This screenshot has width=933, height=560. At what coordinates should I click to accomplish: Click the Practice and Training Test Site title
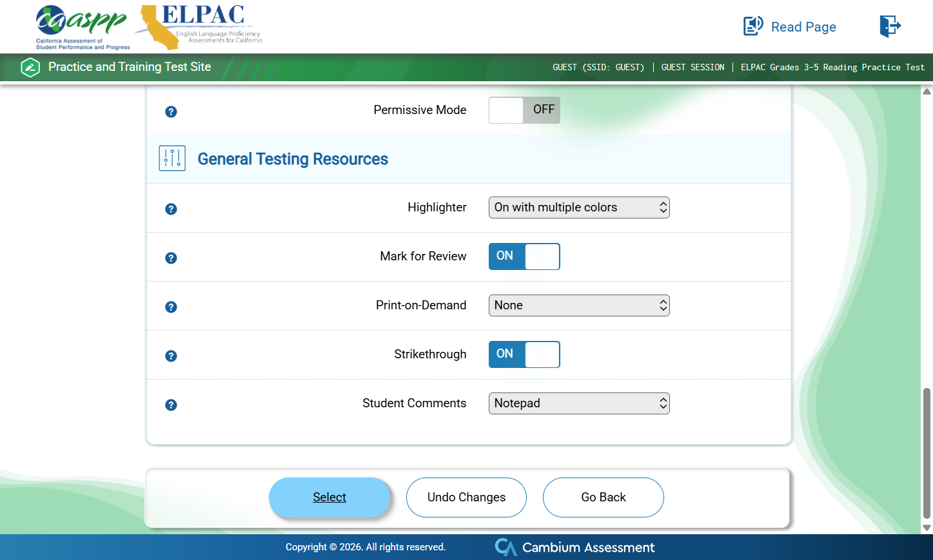coord(130,67)
